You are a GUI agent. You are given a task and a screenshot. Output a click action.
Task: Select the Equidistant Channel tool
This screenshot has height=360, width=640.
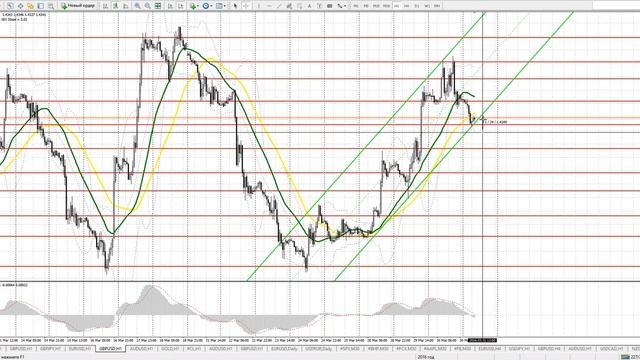[x=289, y=6]
